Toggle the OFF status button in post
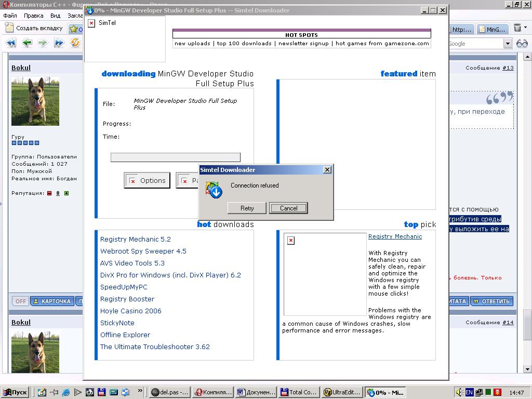This screenshot has width=532, height=399. pyautogui.click(x=20, y=301)
